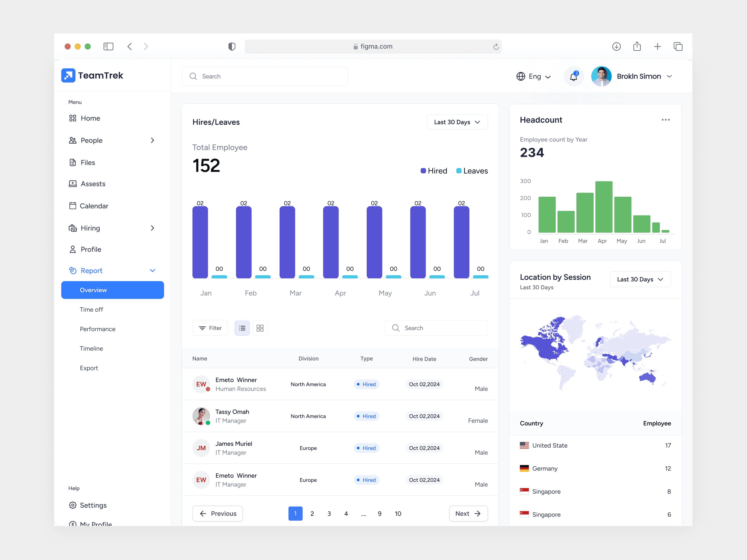This screenshot has height=560, width=747.
Task: Switch to grid view layout
Action: [260, 328]
